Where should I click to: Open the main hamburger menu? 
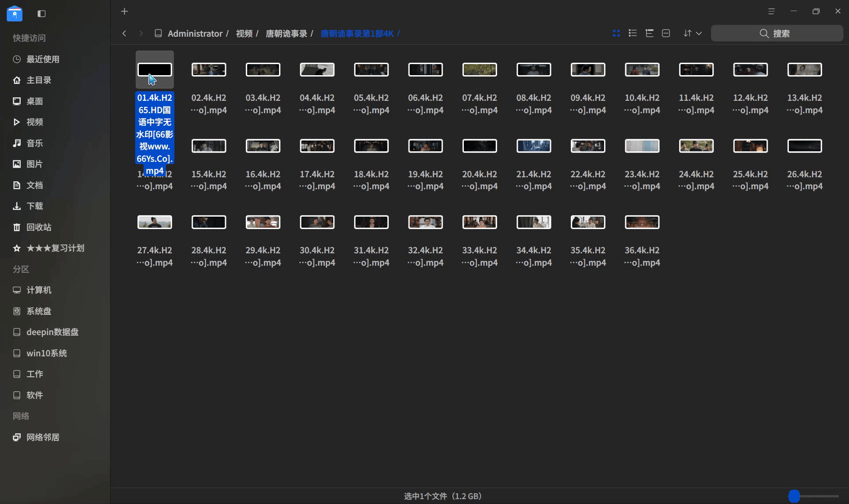[x=771, y=11]
